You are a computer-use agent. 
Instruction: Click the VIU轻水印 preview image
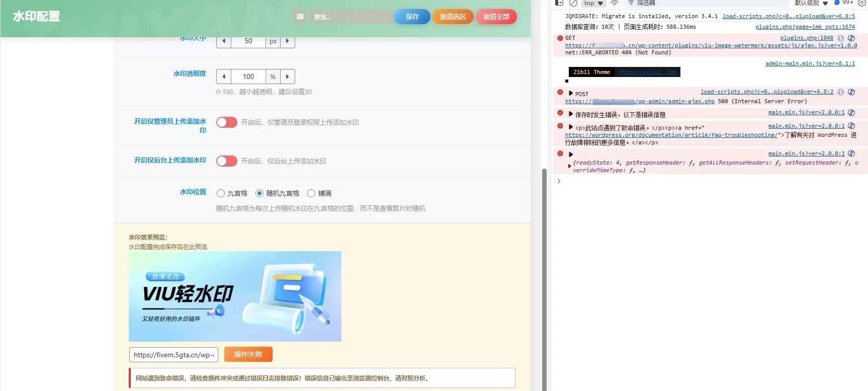[x=235, y=296]
